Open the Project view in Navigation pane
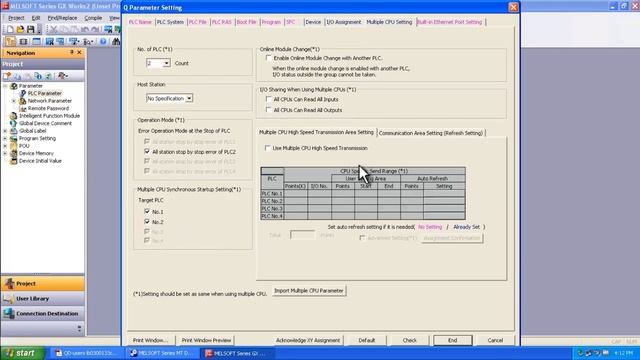Image resolution: width=640 pixels, height=360 pixels. point(43,283)
